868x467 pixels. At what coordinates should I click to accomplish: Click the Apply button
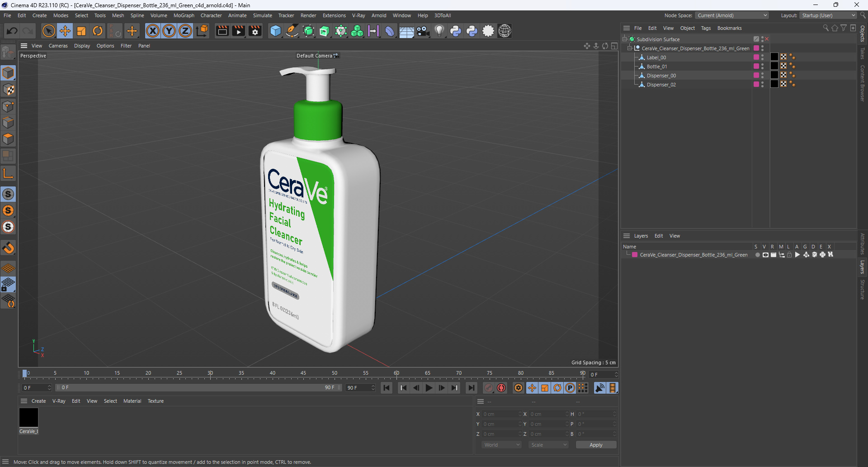pyautogui.click(x=596, y=445)
